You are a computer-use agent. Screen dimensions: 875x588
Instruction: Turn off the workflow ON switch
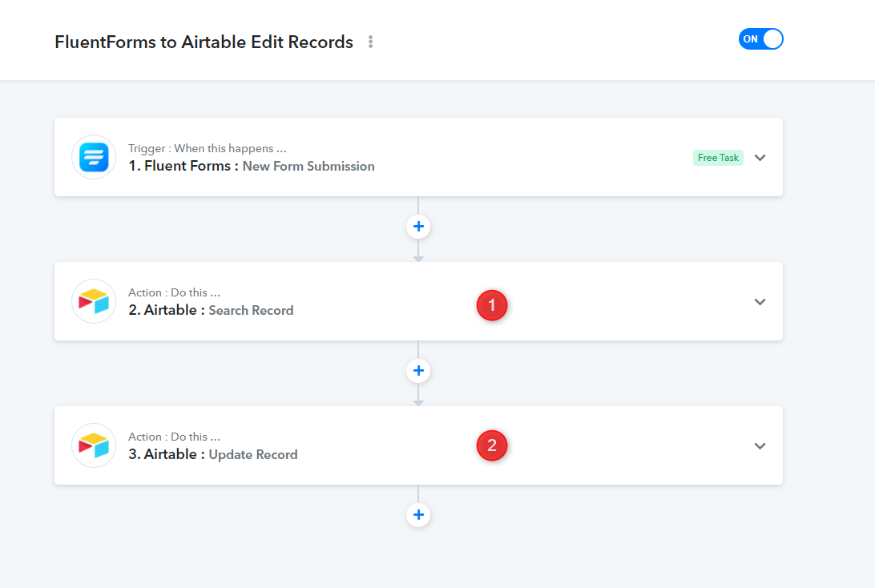point(761,39)
